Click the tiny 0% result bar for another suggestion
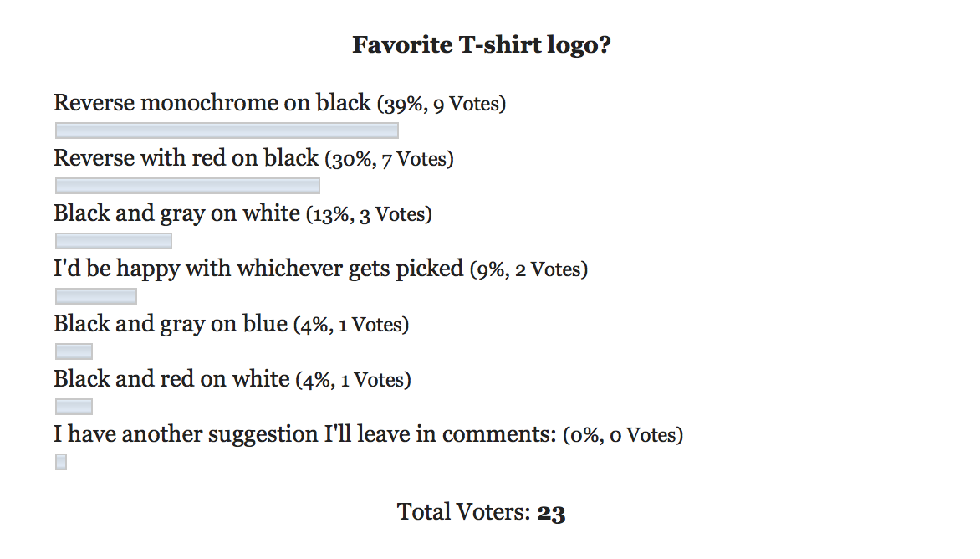The width and height of the screenshot is (980, 559). [61, 462]
